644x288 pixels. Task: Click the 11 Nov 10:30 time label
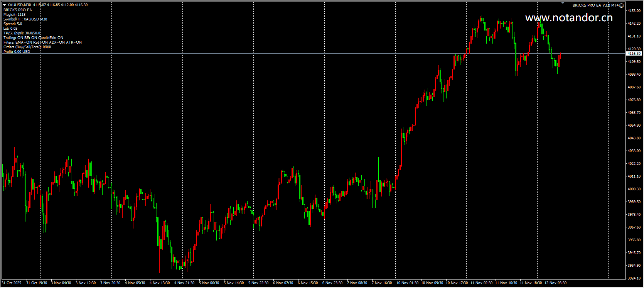[506, 283]
